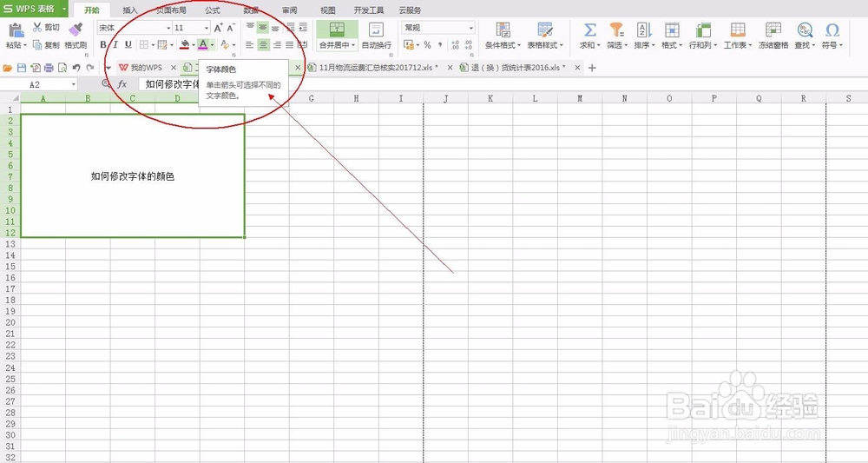868x463 pixels.
Task: Click the eraser clear format icon
Action: click(224, 44)
